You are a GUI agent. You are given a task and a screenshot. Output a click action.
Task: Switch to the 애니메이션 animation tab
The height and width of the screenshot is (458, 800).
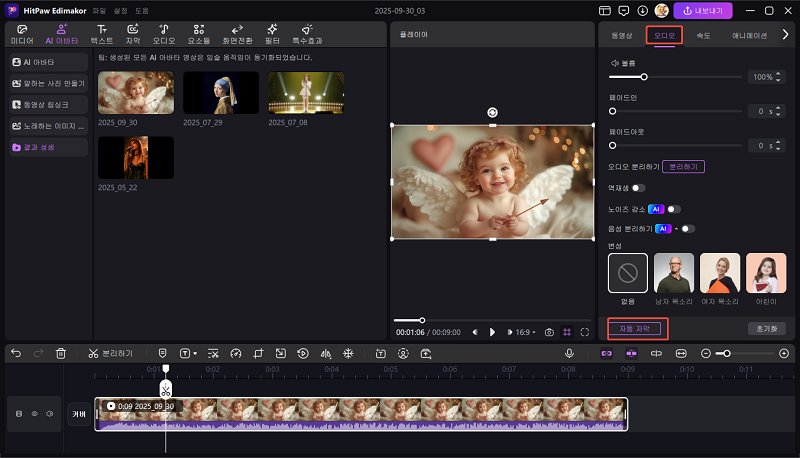(749, 35)
